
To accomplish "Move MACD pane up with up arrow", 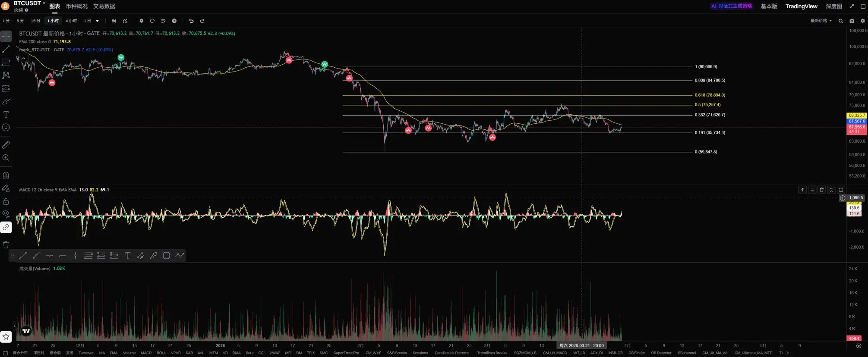I will pyautogui.click(x=802, y=190).
